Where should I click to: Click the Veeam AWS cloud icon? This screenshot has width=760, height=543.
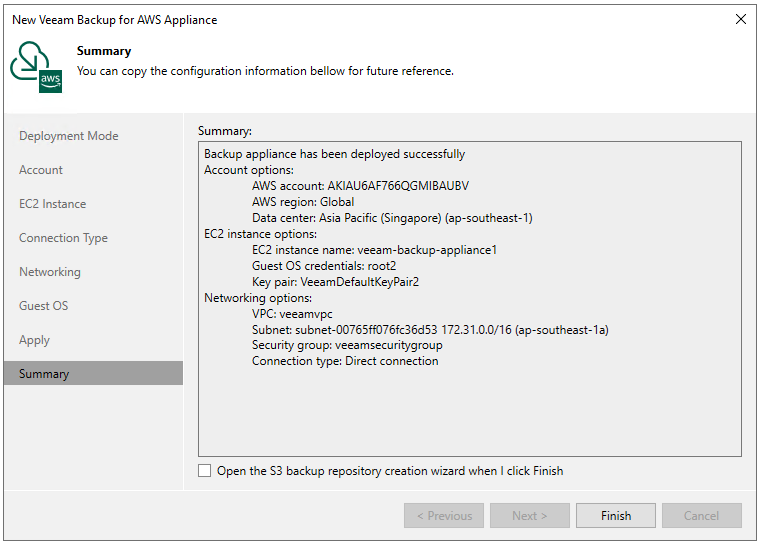37,67
